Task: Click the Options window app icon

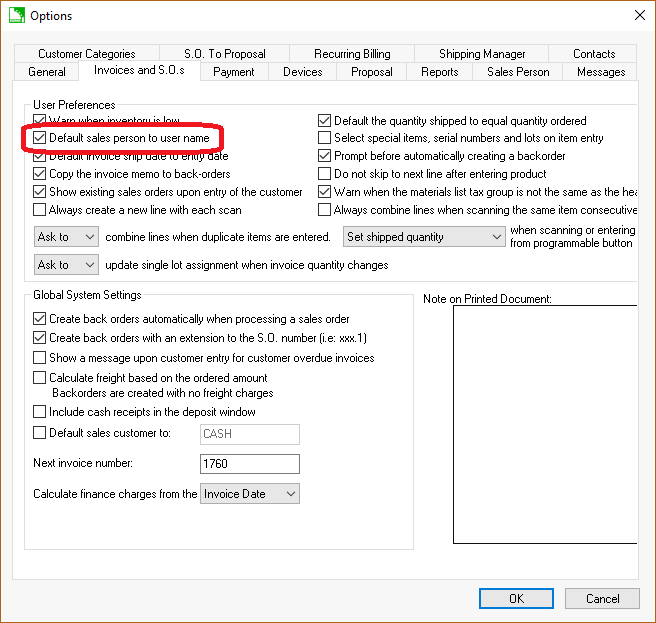Action: [x=16, y=15]
